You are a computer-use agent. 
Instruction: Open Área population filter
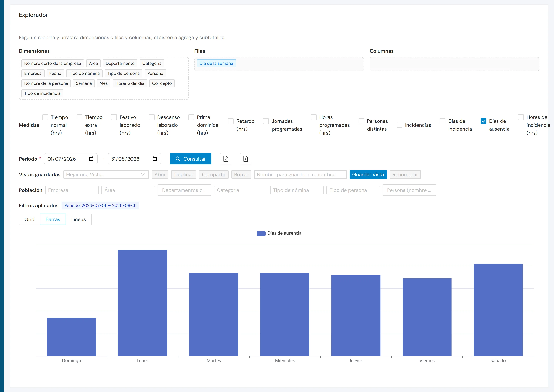(128, 190)
